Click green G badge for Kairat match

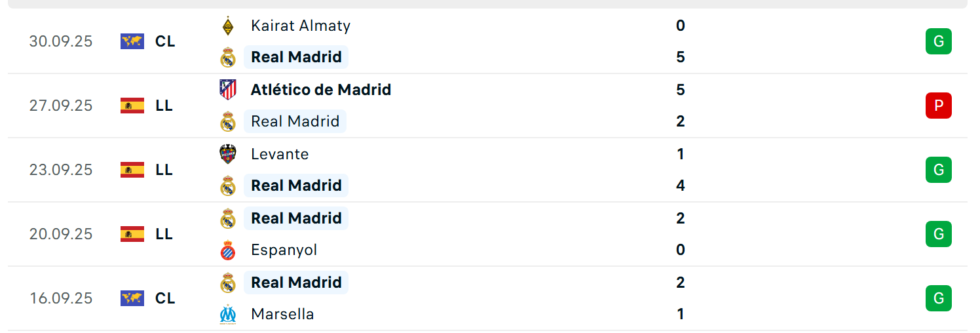tap(938, 41)
